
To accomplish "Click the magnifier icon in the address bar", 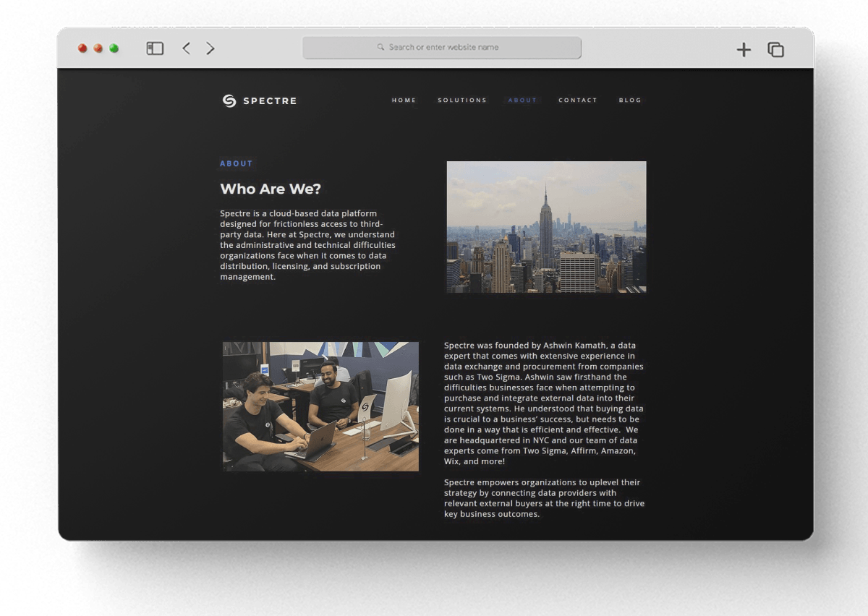I will coord(380,48).
